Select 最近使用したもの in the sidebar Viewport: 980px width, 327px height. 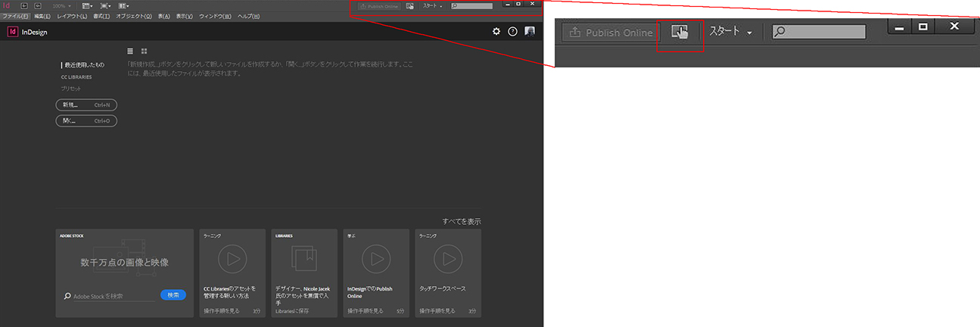84,65
